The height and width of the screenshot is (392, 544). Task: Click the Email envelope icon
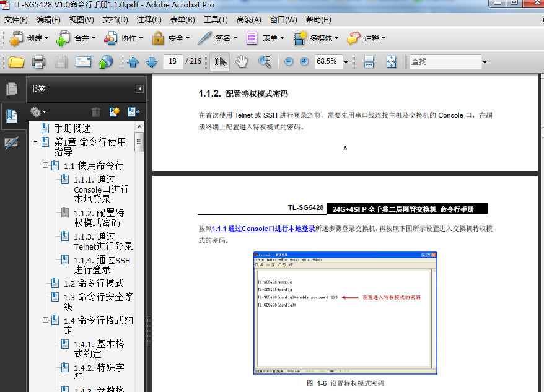[x=83, y=62]
